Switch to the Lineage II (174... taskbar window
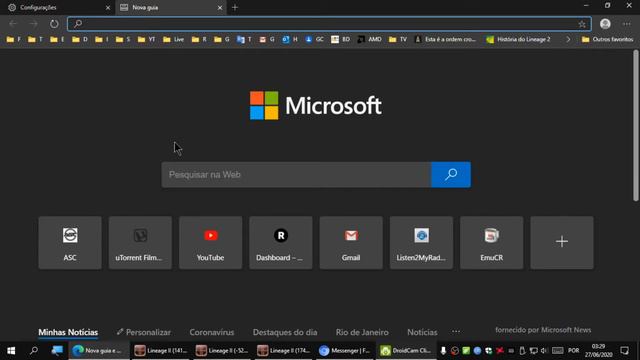This screenshot has width=640, height=360. (284, 351)
